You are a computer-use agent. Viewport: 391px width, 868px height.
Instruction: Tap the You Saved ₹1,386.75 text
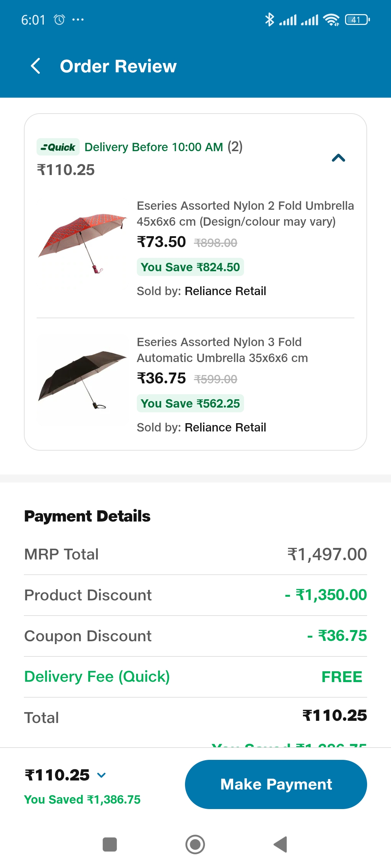[82, 799]
